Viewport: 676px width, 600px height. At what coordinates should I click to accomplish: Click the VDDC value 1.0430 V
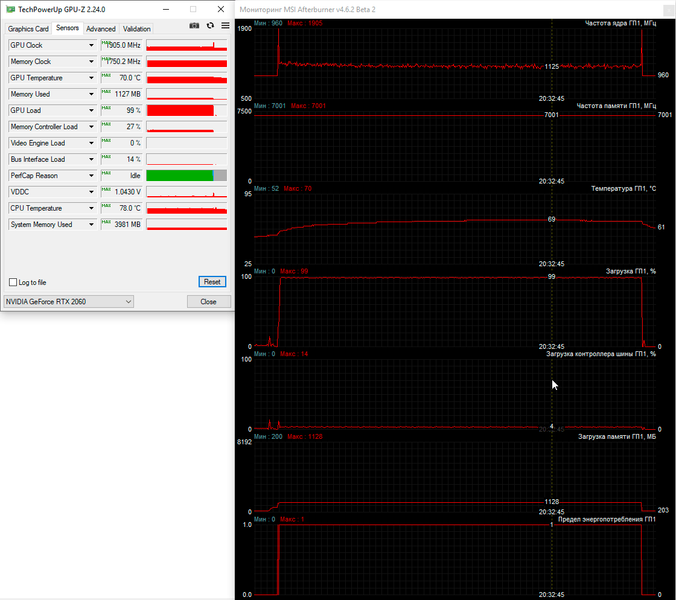(122, 192)
